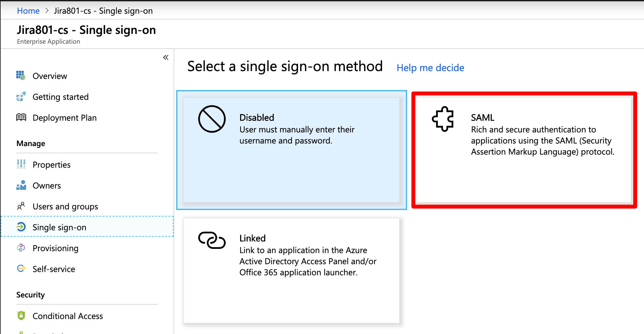Click the Provisioning cycle icon

click(x=21, y=248)
